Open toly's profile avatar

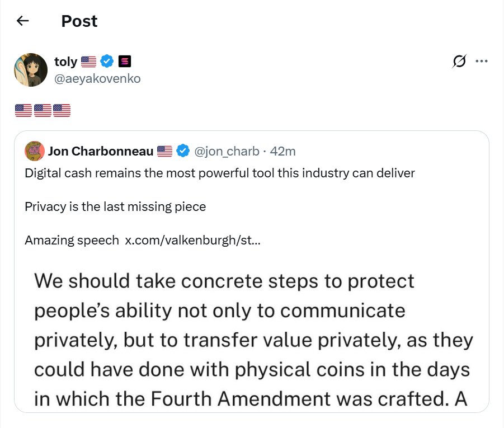pos(31,70)
